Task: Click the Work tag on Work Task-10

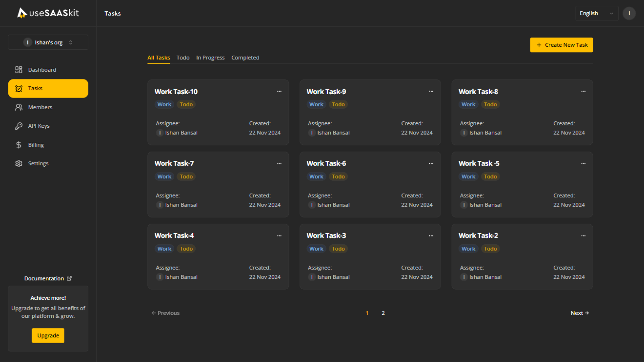Action: (x=164, y=105)
